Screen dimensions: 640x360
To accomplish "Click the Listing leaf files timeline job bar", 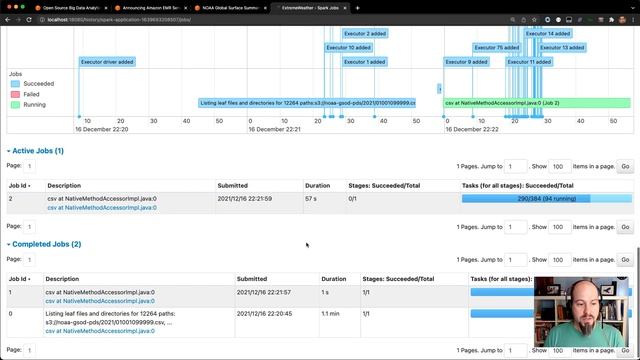I will 307,103.
